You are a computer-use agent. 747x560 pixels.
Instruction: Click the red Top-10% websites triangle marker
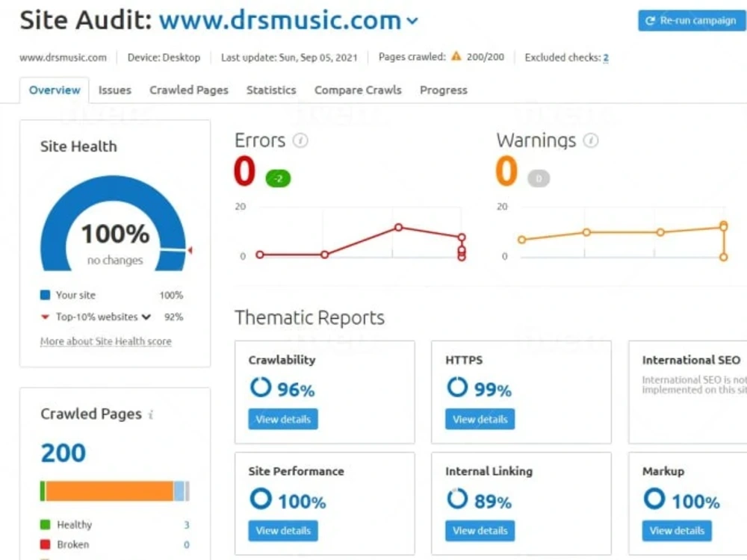point(45,317)
